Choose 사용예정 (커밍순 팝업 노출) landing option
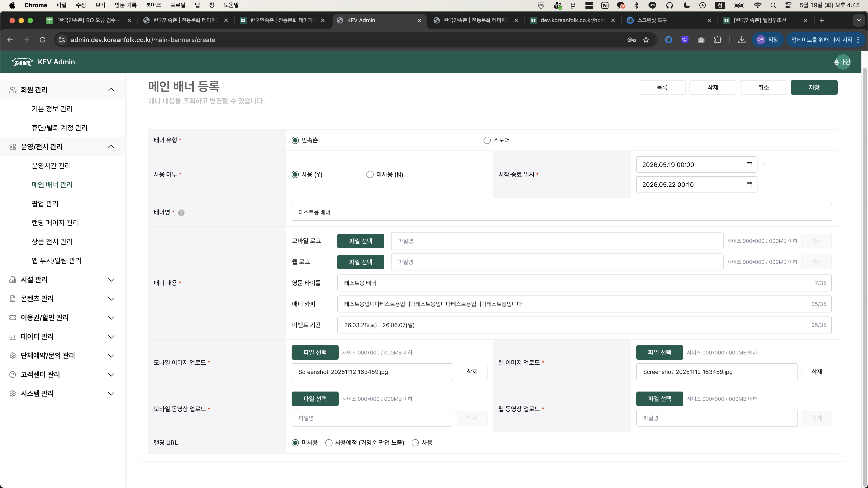This screenshot has width=868, height=488. coord(329,443)
